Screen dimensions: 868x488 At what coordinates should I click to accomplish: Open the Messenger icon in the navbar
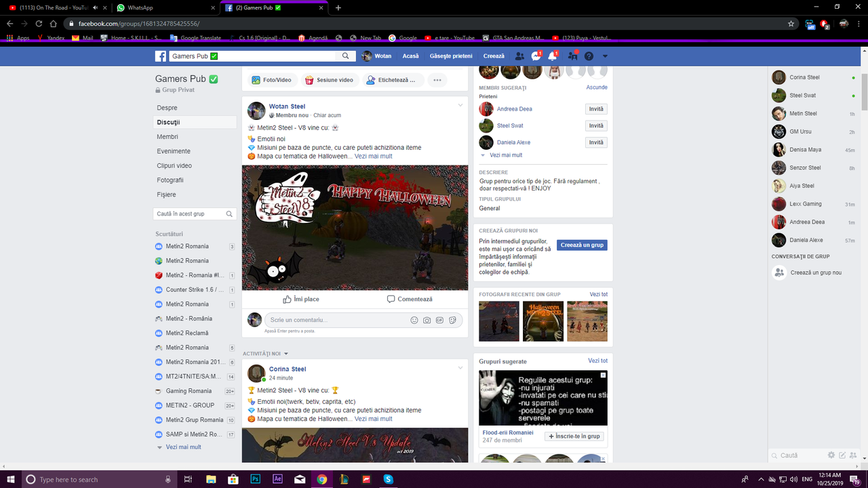tap(535, 56)
